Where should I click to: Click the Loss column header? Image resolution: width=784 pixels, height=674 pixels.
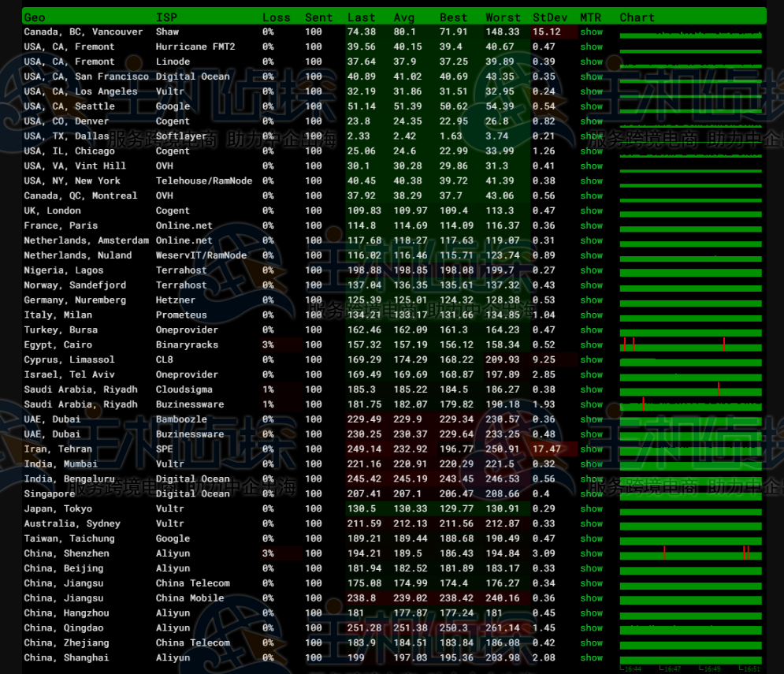(276, 17)
